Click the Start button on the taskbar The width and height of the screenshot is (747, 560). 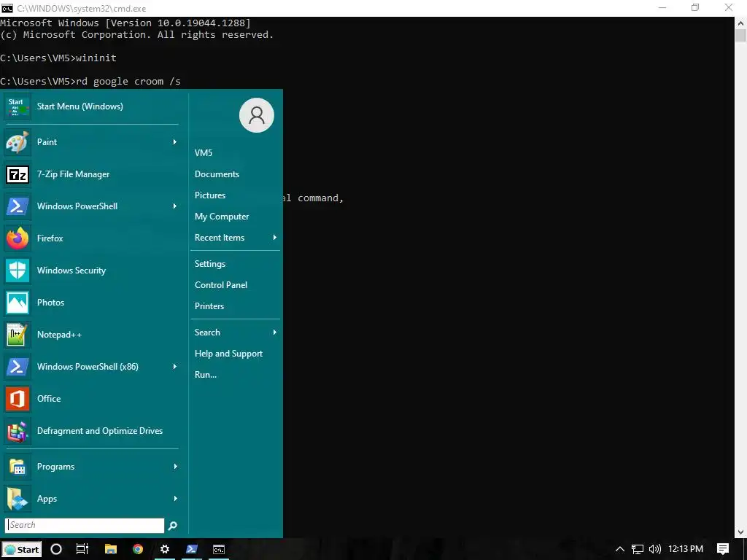pyautogui.click(x=21, y=549)
